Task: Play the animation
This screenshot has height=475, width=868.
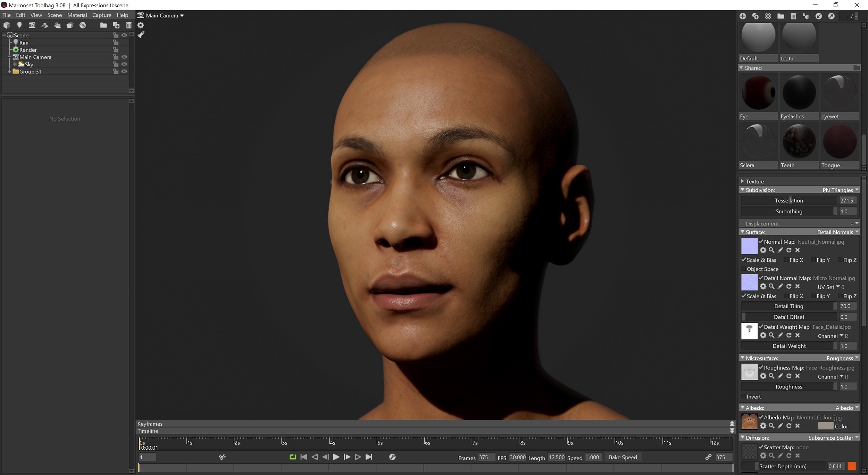Action: click(x=336, y=457)
